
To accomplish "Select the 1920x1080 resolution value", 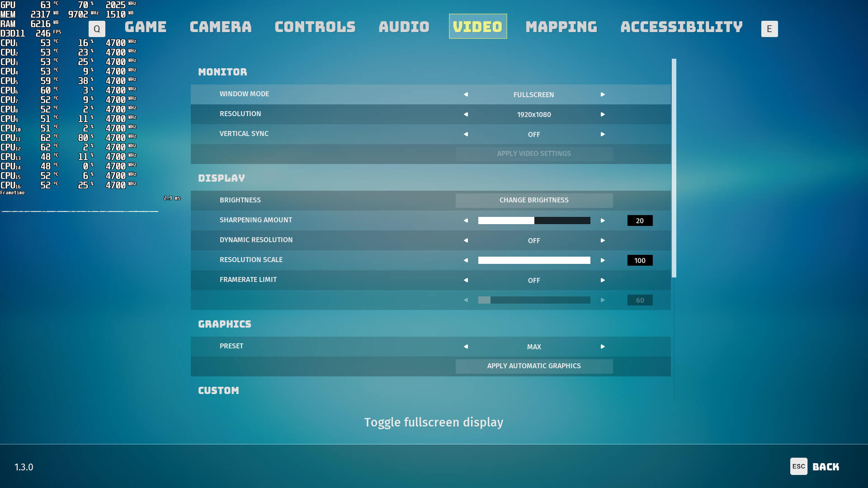I will tap(533, 114).
